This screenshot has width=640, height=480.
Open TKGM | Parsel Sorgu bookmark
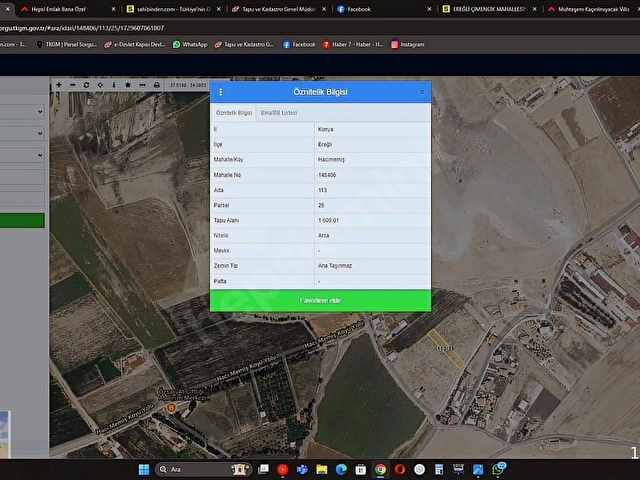click(67, 44)
